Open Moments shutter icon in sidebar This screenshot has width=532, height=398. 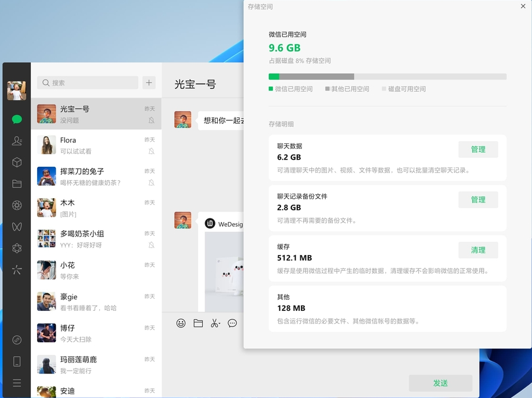(17, 205)
